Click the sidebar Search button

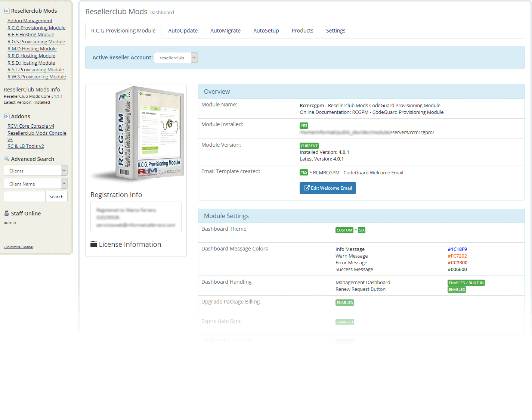[x=56, y=196]
